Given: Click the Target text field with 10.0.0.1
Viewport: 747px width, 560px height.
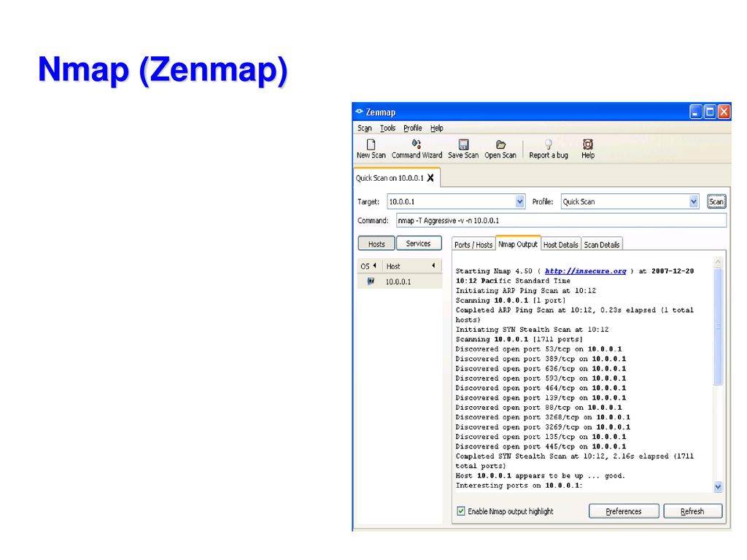Looking at the screenshot, I should pos(451,202).
